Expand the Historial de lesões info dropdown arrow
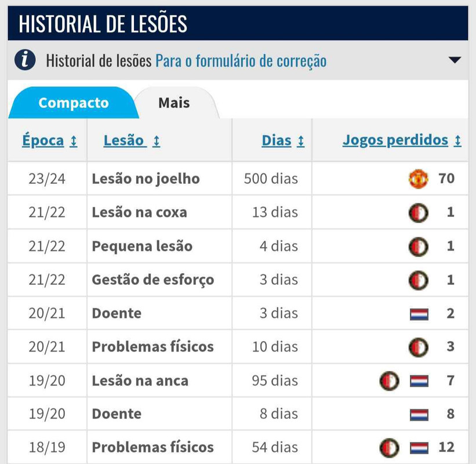This screenshot has height=464, width=476. [455, 60]
